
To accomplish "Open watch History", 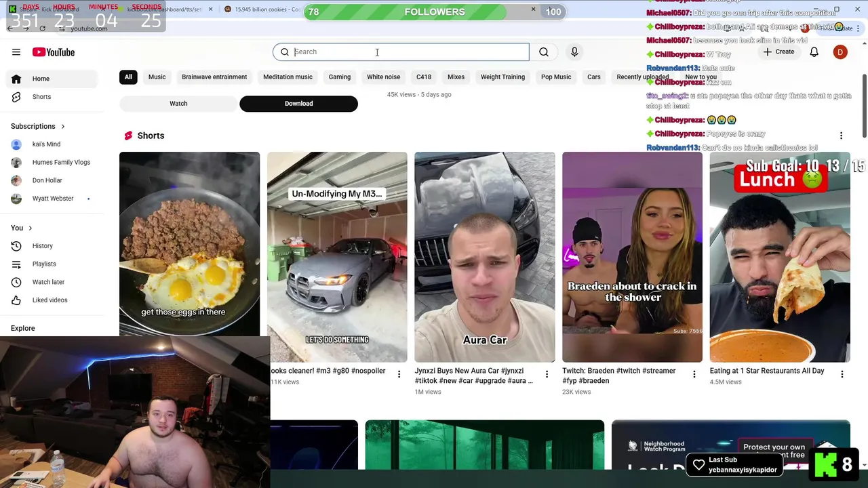I will click(52, 246).
